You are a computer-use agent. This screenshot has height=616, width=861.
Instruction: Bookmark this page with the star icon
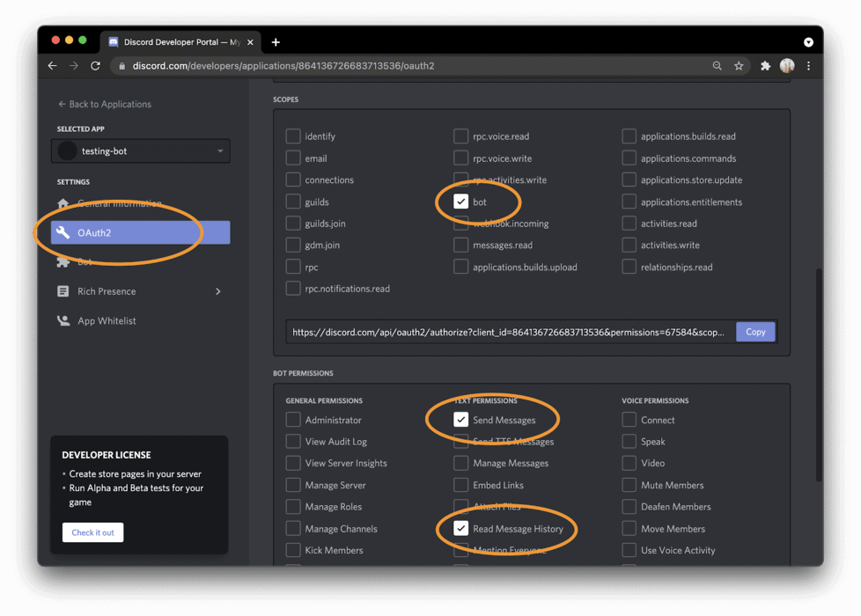pos(740,66)
